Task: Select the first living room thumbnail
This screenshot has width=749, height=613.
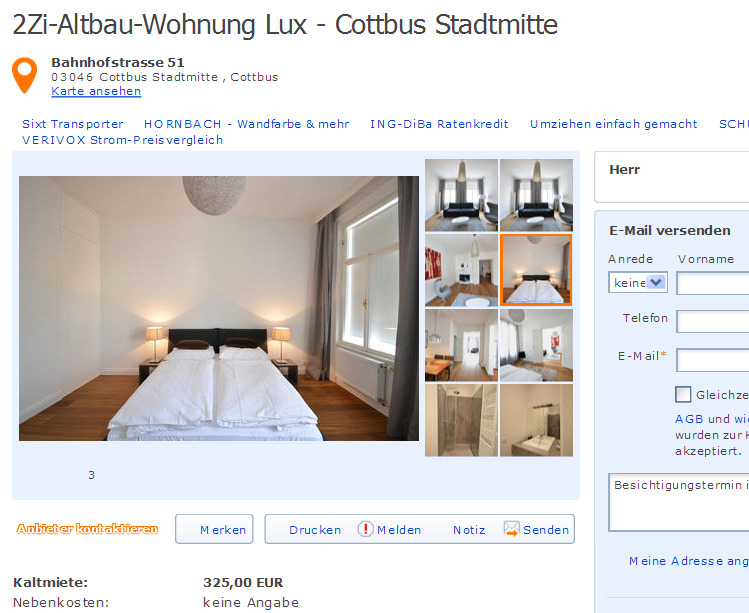Action: (x=461, y=195)
